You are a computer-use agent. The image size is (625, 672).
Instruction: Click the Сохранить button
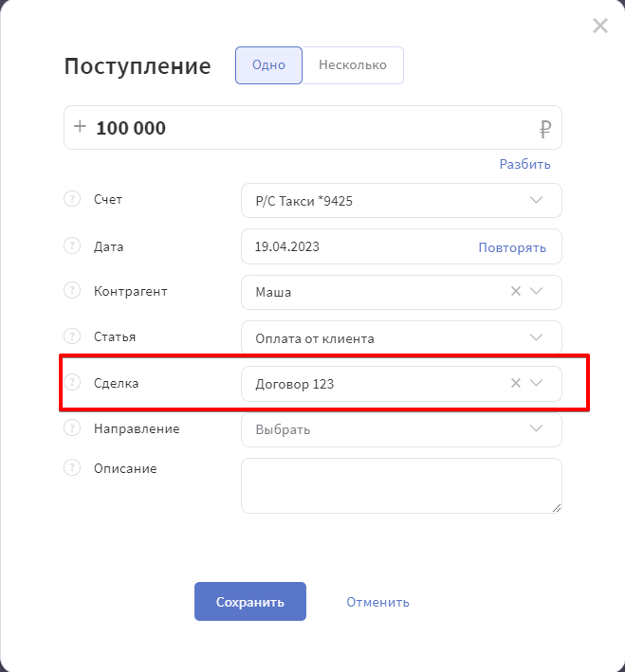point(250,601)
